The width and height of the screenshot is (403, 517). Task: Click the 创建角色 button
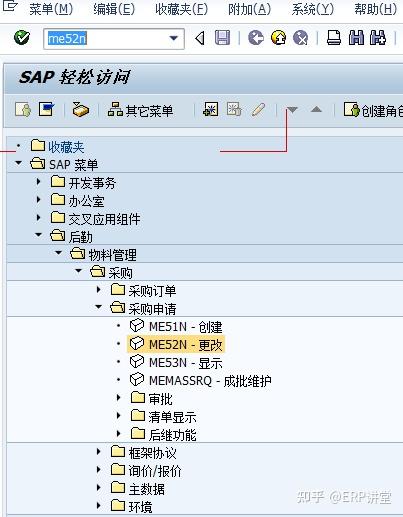tap(373, 110)
